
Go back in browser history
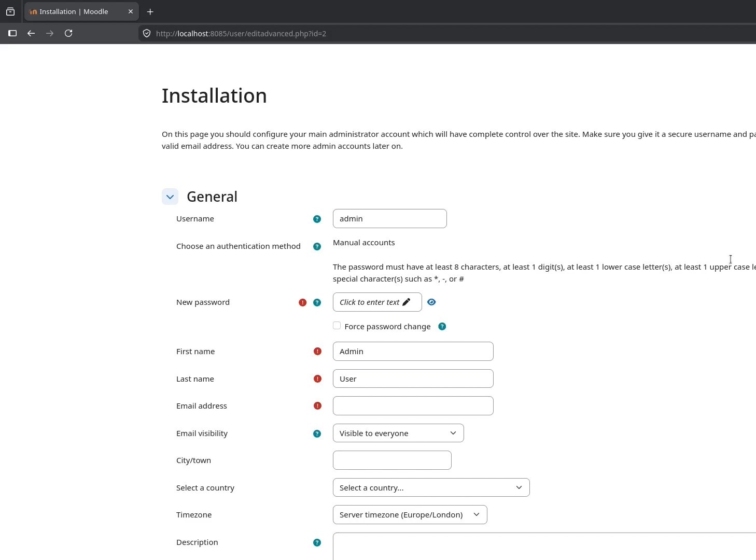pyautogui.click(x=31, y=33)
